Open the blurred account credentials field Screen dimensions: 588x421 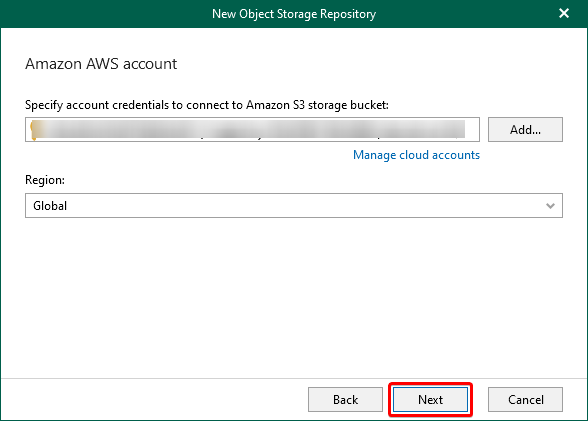coord(252,130)
